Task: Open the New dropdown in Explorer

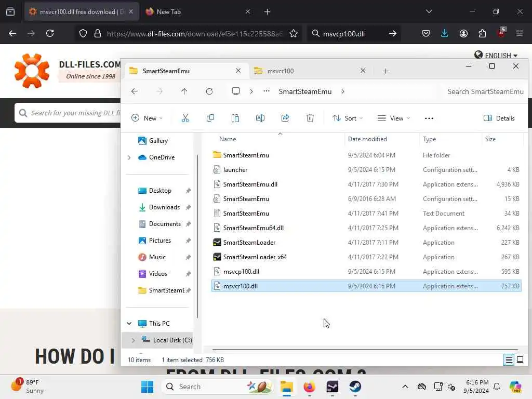Action: coord(147,118)
